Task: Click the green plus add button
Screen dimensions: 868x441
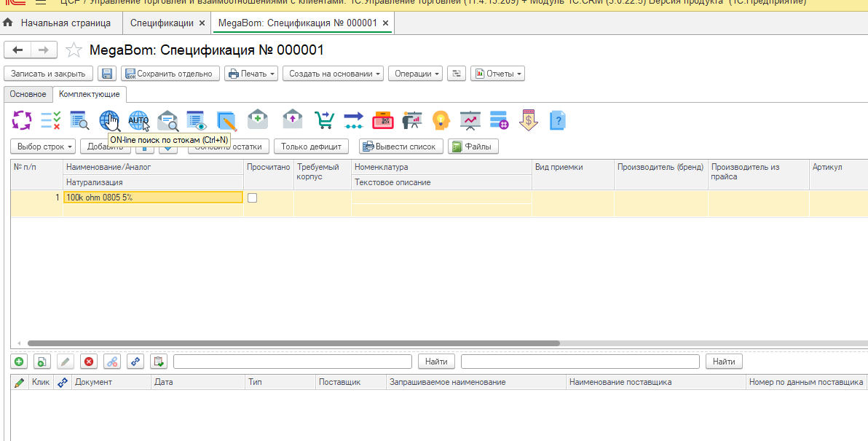Action: (19, 362)
